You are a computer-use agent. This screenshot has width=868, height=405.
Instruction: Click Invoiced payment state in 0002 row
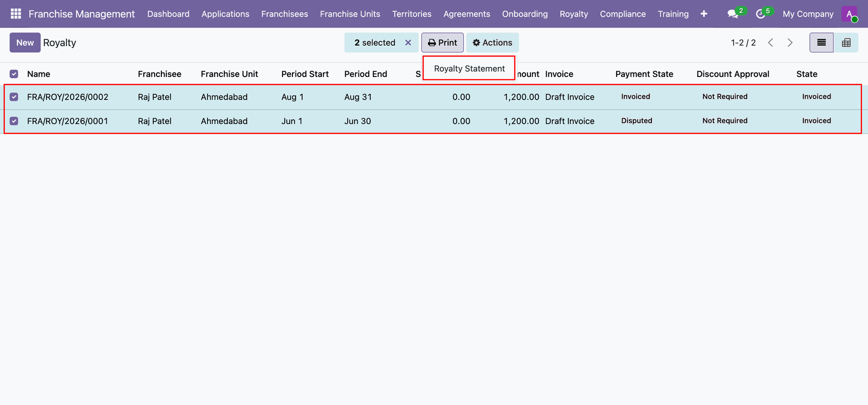tap(635, 96)
